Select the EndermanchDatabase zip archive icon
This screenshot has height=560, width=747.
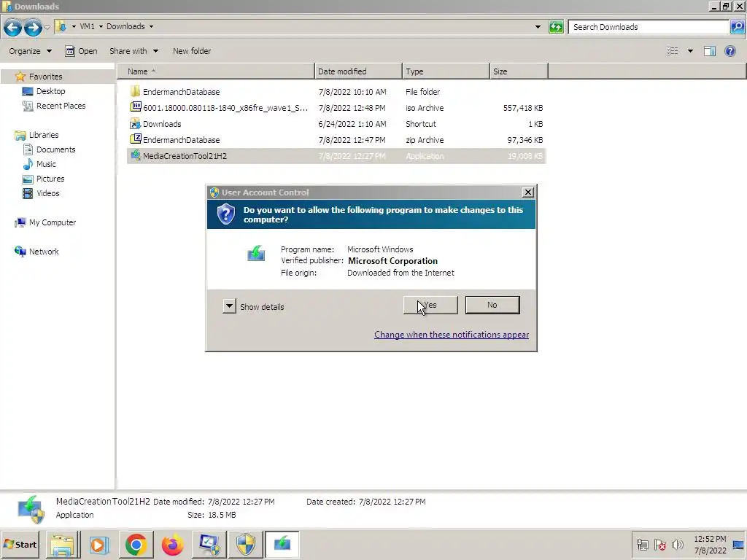pyautogui.click(x=135, y=139)
